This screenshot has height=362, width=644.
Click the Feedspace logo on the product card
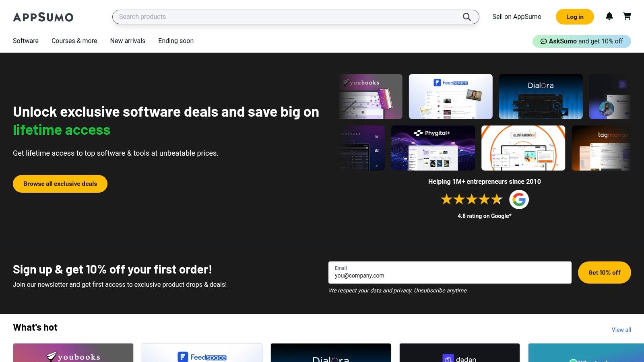pos(202,357)
